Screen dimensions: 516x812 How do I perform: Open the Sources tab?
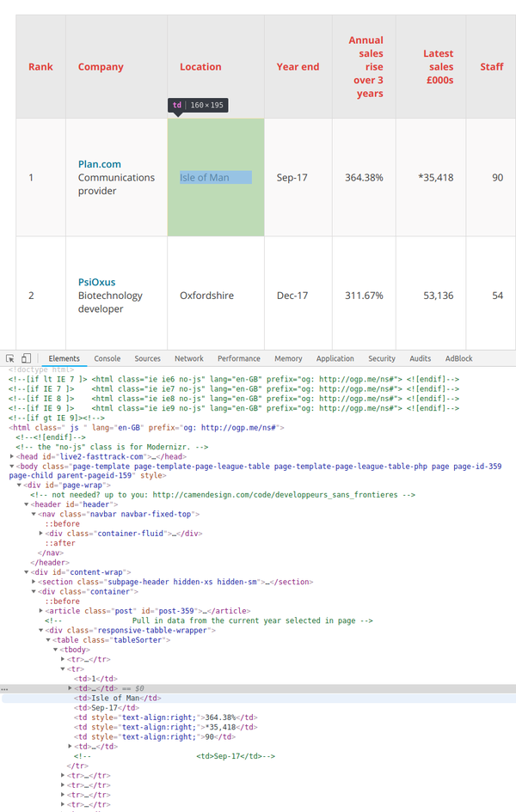tap(148, 358)
